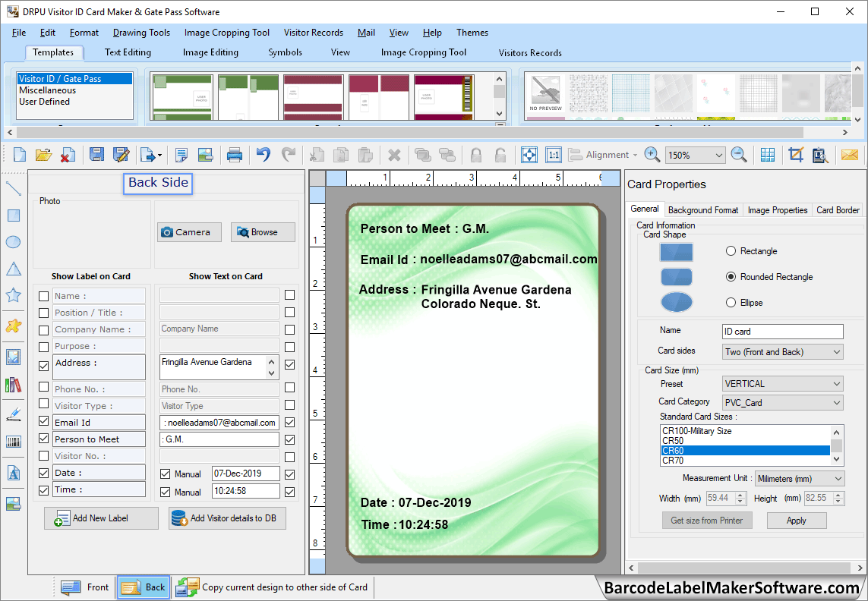Open the Themes menu
This screenshot has height=601, width=868.
click(x=472, y=33)
